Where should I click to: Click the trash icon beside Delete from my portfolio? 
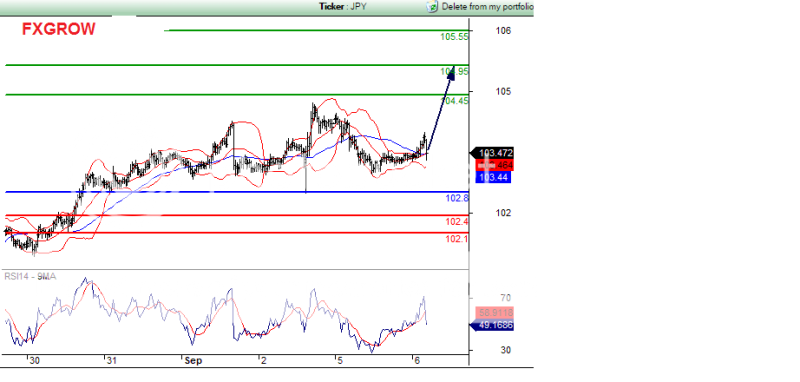[433, 7]
